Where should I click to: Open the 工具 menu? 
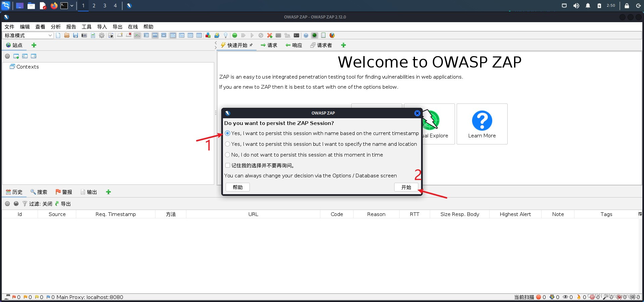[x=87, y=27]
